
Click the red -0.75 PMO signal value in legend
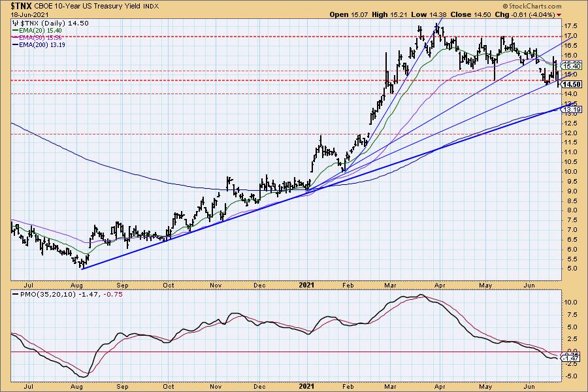coord(112,295)
